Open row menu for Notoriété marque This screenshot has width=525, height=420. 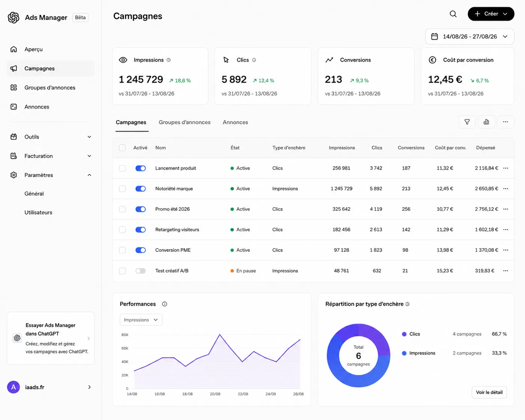click(506, 189)
